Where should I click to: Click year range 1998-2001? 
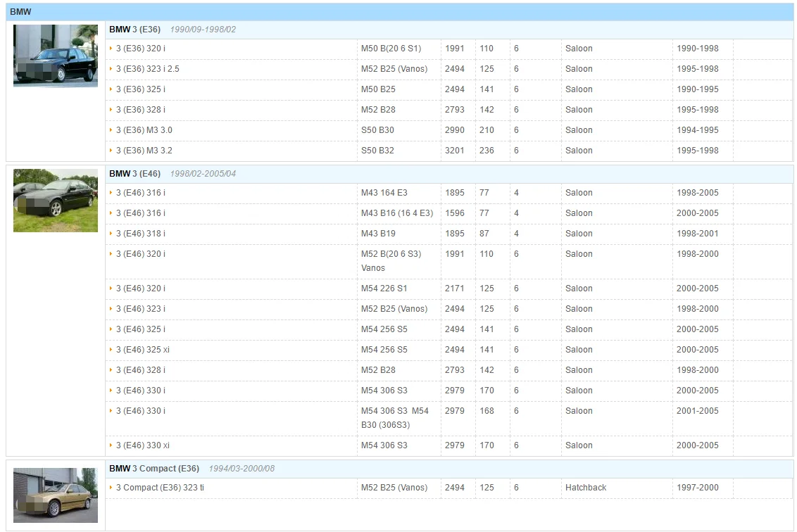click(697, 234)
